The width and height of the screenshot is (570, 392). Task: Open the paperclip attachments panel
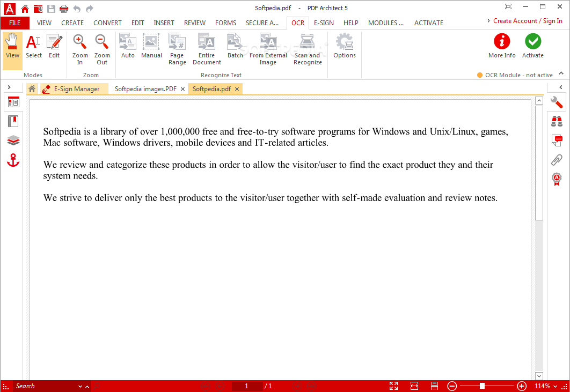point(557,160)
